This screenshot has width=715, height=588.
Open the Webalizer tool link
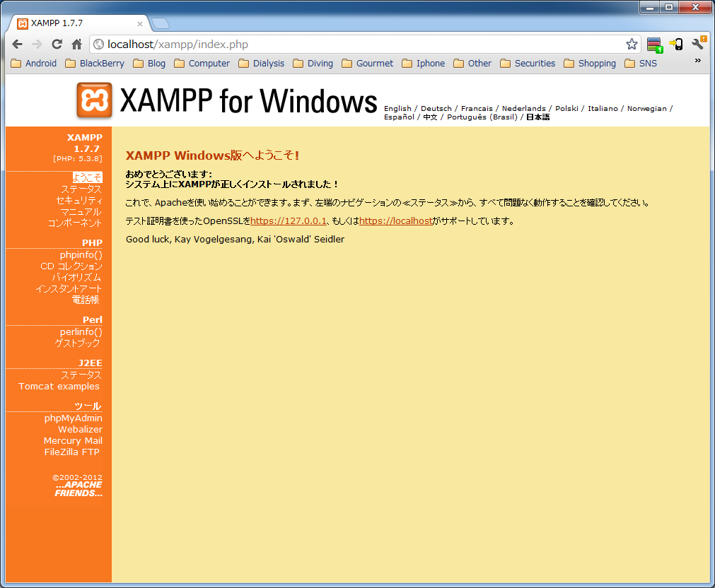click(80, 430)
